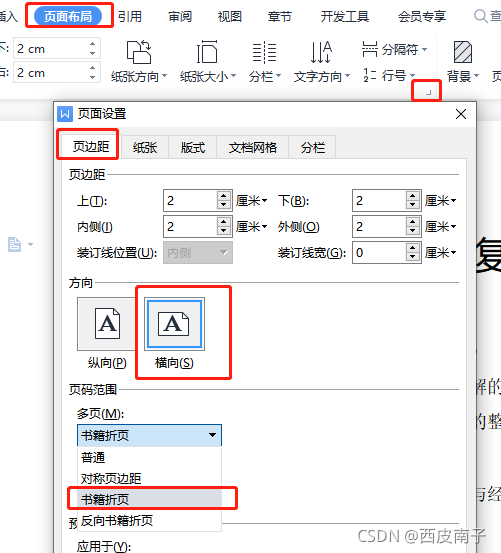Open unit dropdown 厘米 next to 内侧(I)
501x553 pixels.
tap(251, 227)
